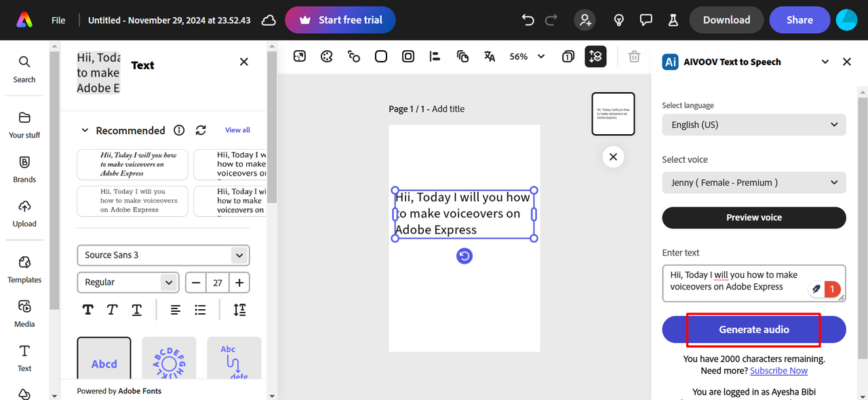Click the Share button

pos(800,20)
